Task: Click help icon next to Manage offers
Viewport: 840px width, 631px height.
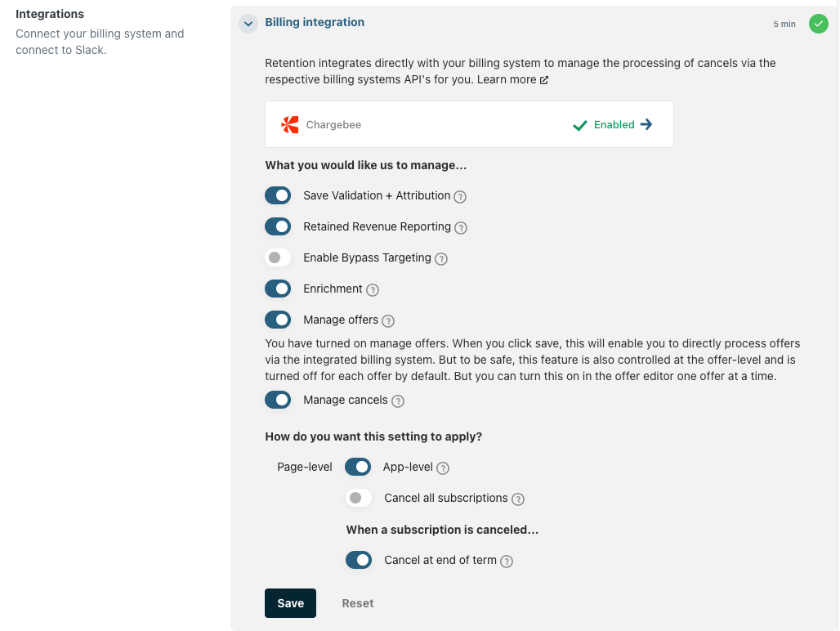Action: (x=388, y=320)
